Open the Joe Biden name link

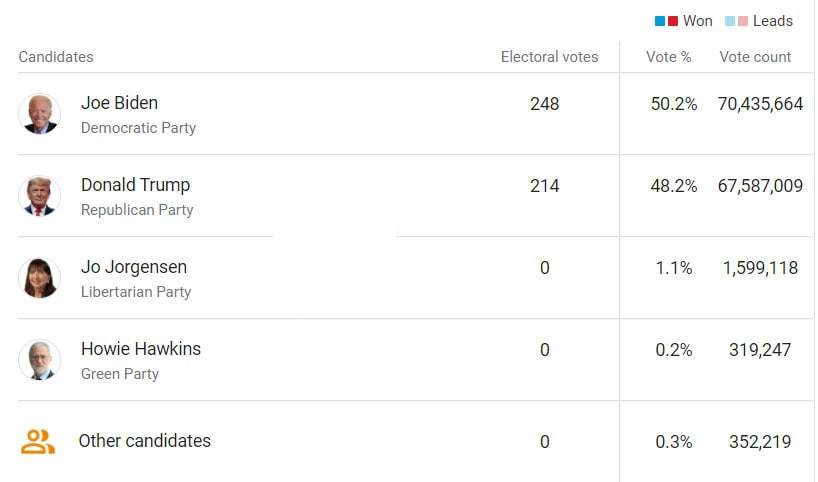(119, 103)
